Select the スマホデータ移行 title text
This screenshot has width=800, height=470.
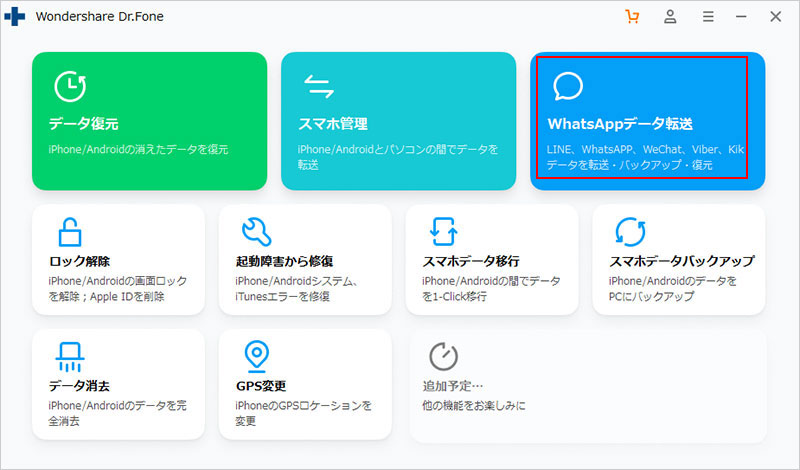point(471,261)
